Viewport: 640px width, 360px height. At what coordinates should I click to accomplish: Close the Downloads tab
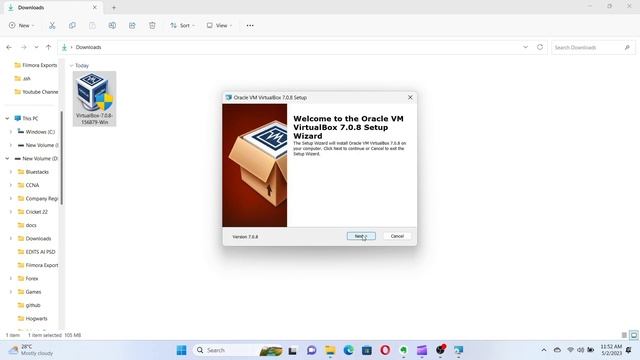coord(95,7)
